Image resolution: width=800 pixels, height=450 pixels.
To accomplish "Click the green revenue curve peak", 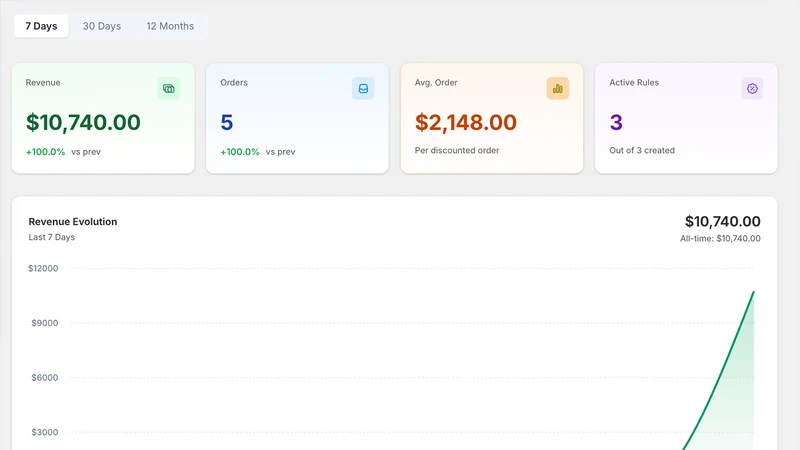I will pyautogui.click(x=753, y=292).
